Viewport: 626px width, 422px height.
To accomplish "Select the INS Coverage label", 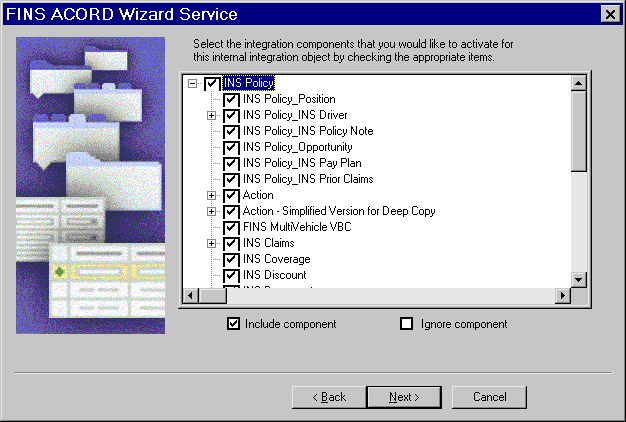I will (x=276, y=259).
